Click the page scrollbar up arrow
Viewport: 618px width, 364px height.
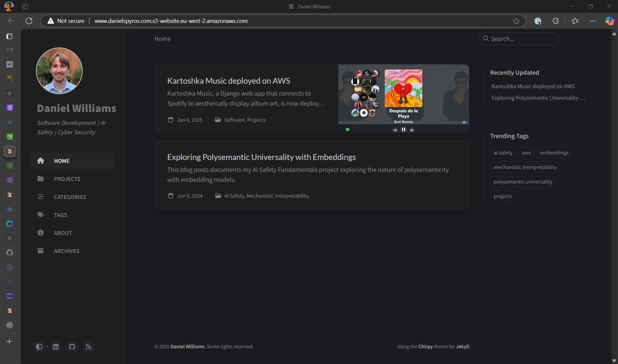614,33
